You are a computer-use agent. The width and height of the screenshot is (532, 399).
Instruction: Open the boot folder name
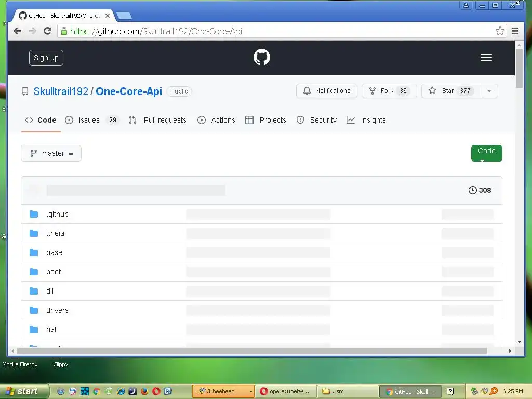tap(54, 272)
